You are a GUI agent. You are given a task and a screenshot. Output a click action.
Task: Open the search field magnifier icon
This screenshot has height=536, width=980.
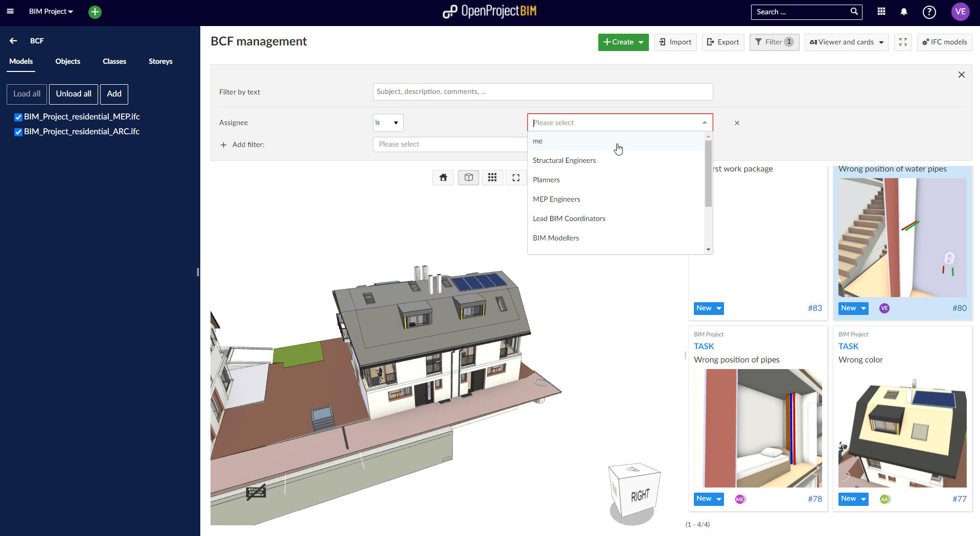pyautogui.click(x=853, y=11)
